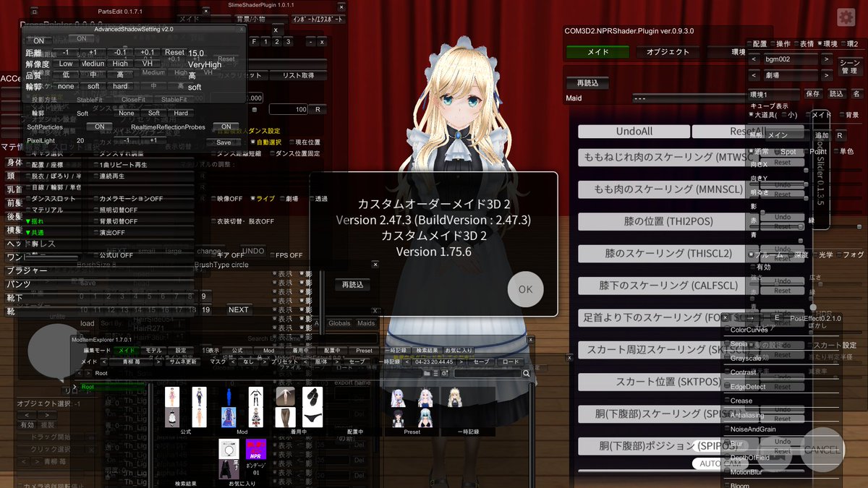Click the CANCEL circle button

pyautogui.click(x=822, y=450)
